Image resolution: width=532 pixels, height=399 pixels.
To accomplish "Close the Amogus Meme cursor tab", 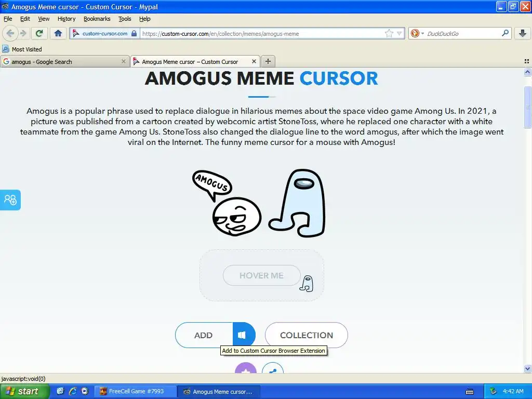I will pos(254,61).
